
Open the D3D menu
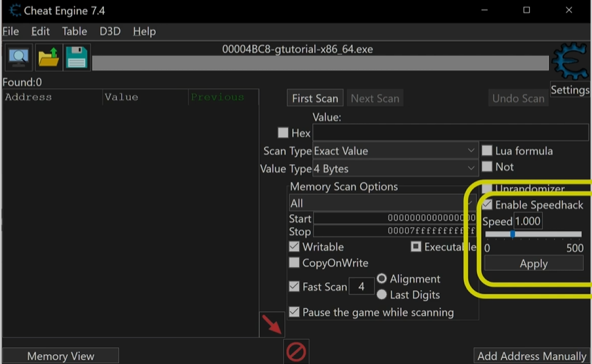[x=110, y=31]
